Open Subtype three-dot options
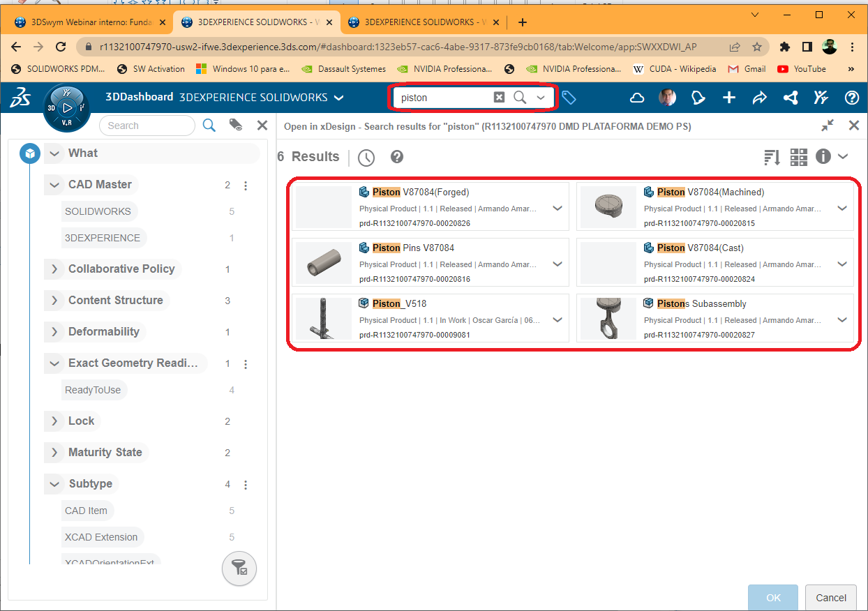 click(x=246, y=485)
